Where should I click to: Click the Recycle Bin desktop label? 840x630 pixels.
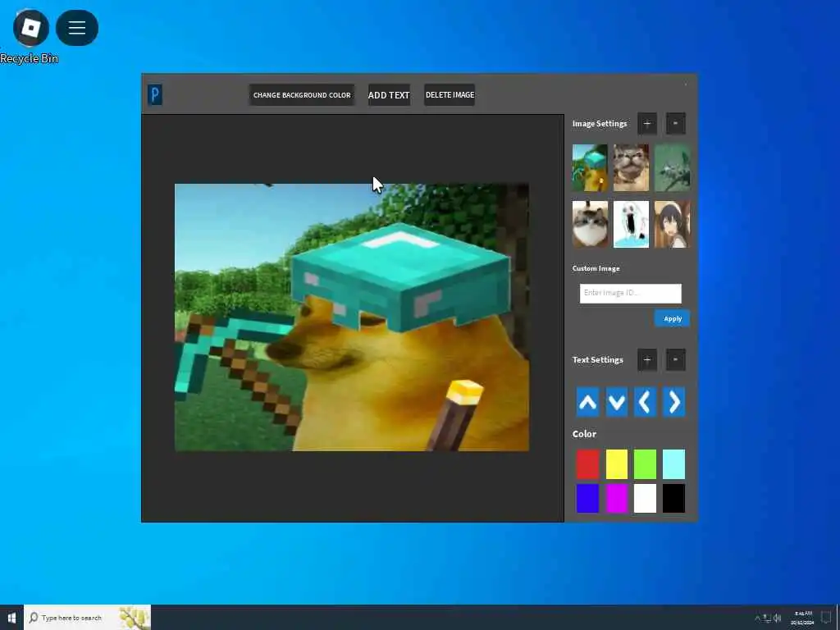click(x=29, y=58)
